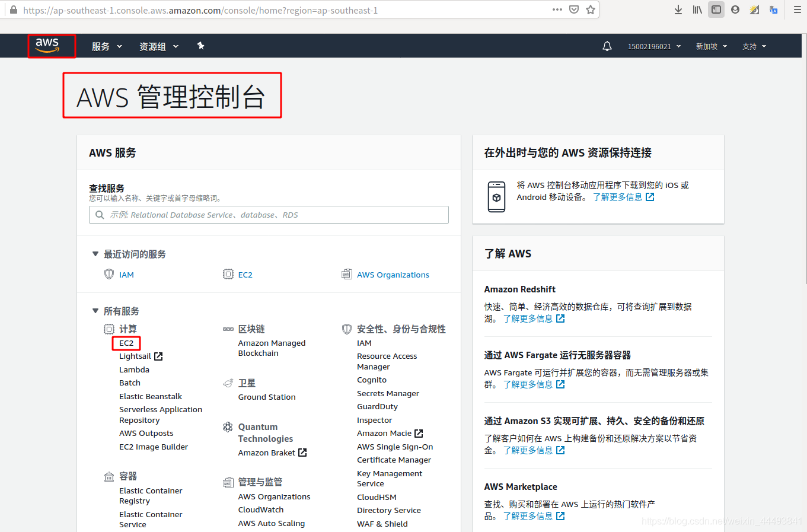Open Directory Service
Viewport: 807px width, 532px height.
click(x=389, y=510)
